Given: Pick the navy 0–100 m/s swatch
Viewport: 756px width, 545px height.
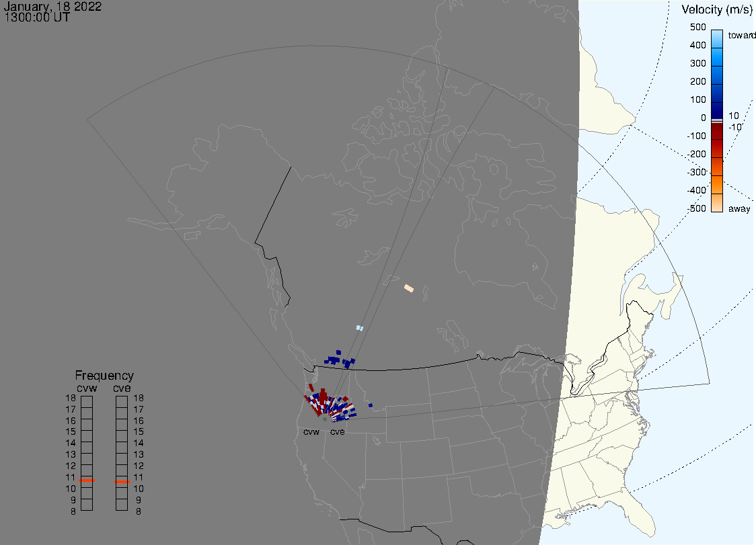Looking at the screenshot, I should pyautogui.click(x=717, y=110).
